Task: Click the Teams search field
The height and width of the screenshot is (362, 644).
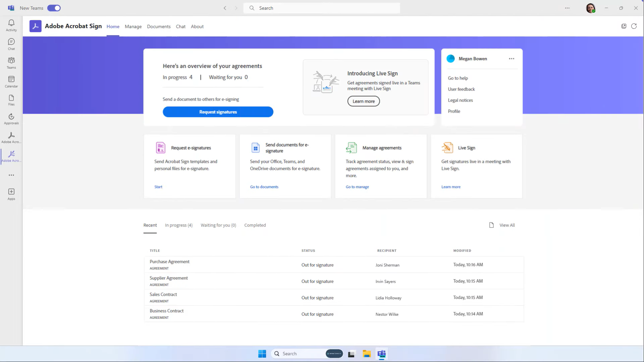Action: pyautogui.click(x=322, y=8)
